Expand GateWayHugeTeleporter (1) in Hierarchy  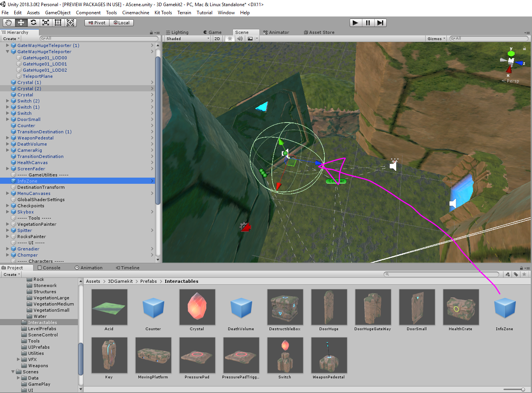[7, 45]
